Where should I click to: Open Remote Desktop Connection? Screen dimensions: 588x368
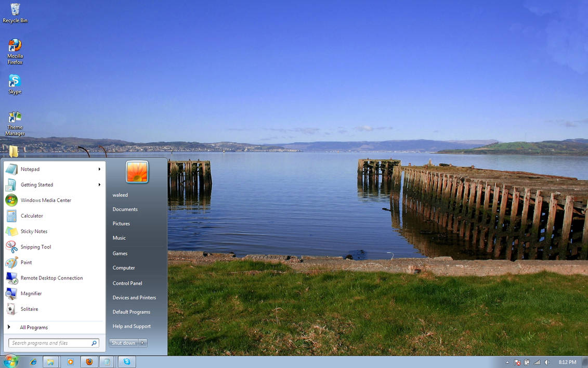51,278
